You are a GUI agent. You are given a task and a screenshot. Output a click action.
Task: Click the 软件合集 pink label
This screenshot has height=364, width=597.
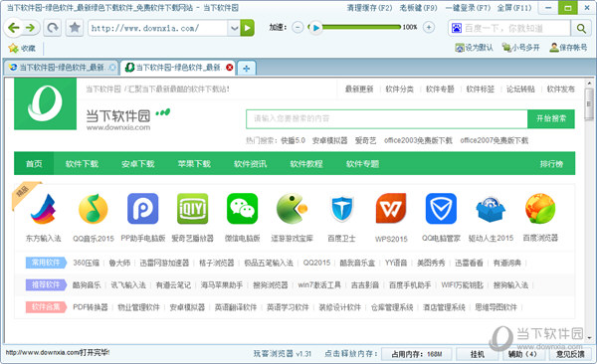click(x=46, y=307)
